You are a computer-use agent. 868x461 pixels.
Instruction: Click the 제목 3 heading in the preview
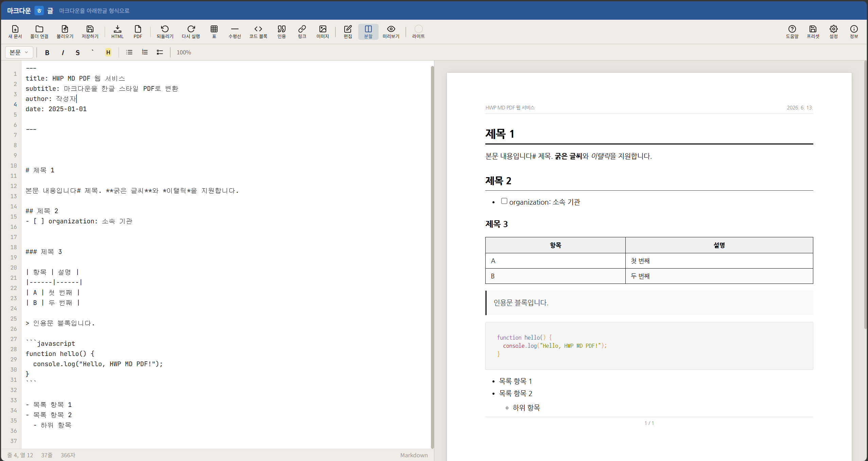click(x=497, y=224)
